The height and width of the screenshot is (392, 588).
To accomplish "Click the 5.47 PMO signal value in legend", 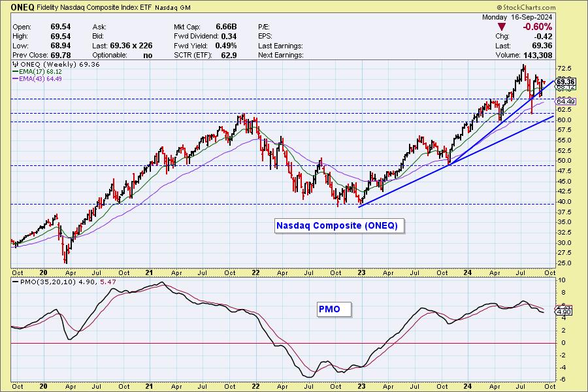I will [108, 282].
